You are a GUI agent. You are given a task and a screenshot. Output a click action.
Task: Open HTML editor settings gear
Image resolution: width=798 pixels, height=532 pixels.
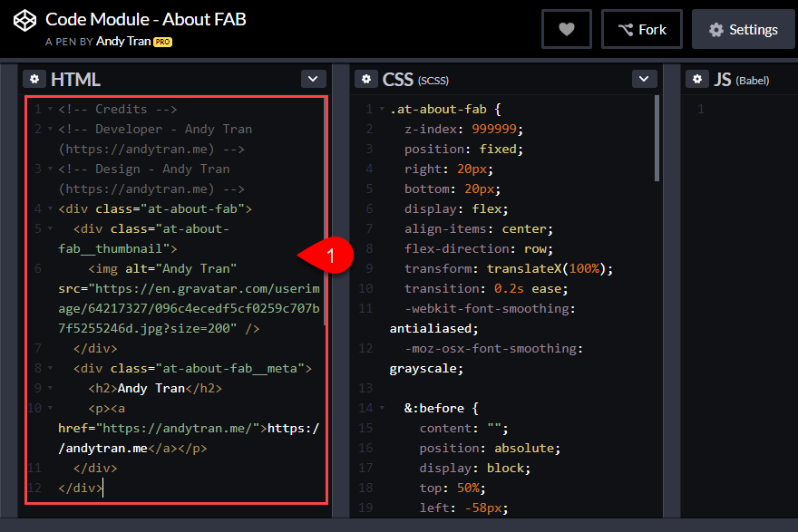[x=34, y=80]
